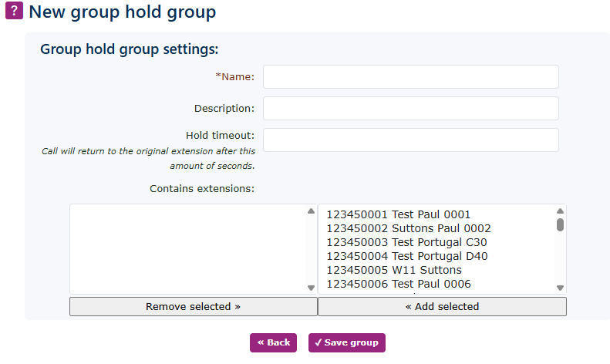Click inside the empty contained extensions list
Screen dimensions: 610x364
pos(187,248)
